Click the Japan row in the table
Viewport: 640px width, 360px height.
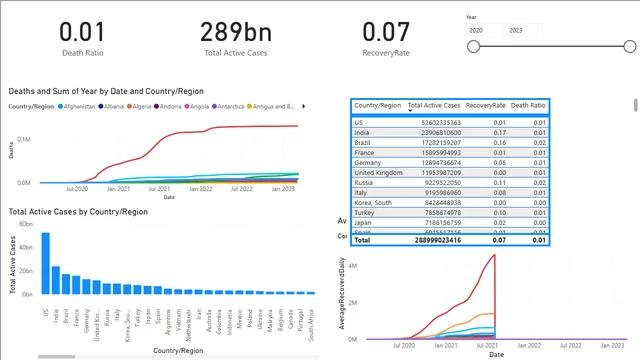450,222
